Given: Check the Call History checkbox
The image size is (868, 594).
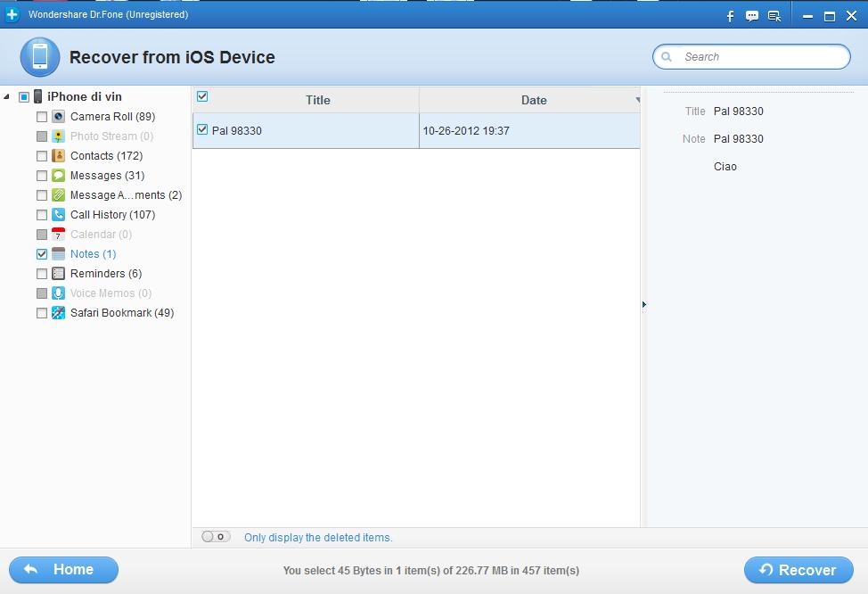Looking at the screenshot, I should 42,215.
